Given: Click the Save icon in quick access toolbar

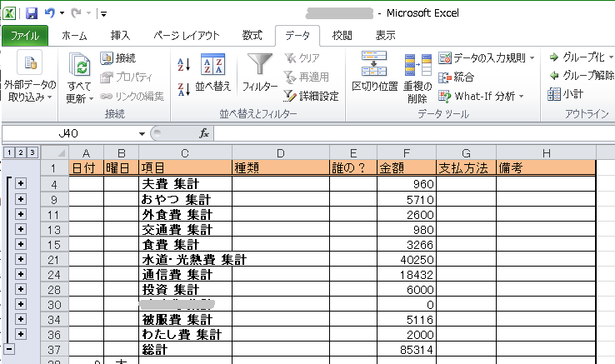Looking at the screenshot, I should 32,13.
